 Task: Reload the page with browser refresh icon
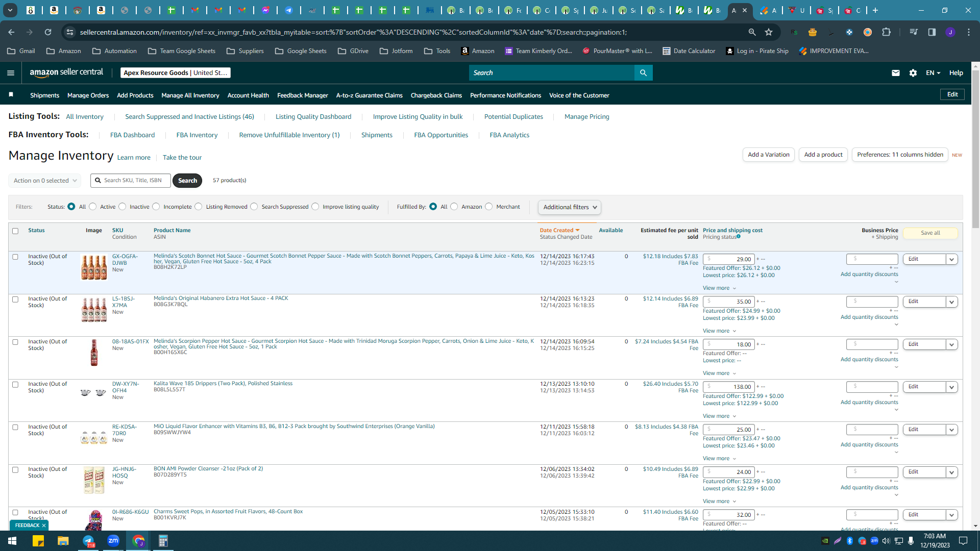tap(48, 32)
